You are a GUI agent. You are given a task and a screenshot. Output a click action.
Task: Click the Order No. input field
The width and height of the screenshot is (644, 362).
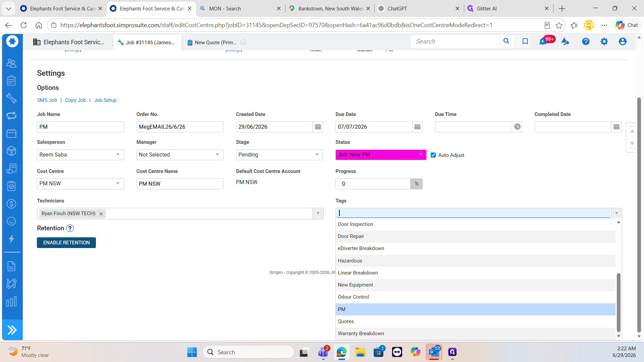click(x=180, y=127)
